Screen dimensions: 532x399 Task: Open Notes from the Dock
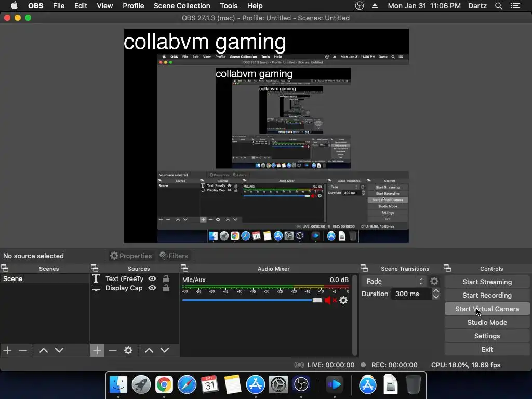tap(233, 384)
